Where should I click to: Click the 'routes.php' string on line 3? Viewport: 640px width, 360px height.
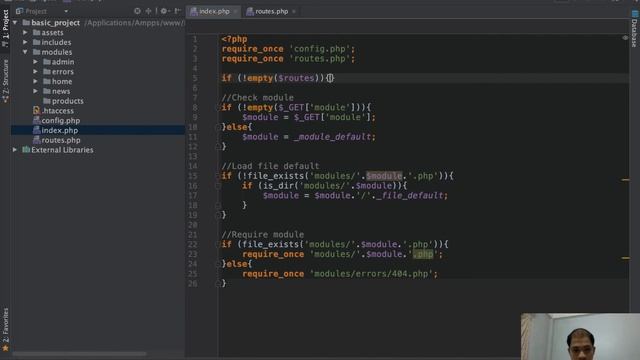[x=319, y=58]
